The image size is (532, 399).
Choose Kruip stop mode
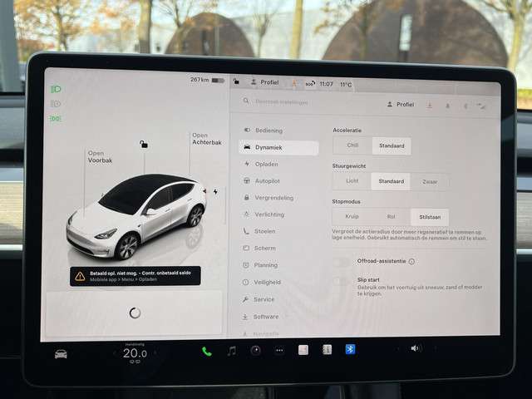click(352, 216)
